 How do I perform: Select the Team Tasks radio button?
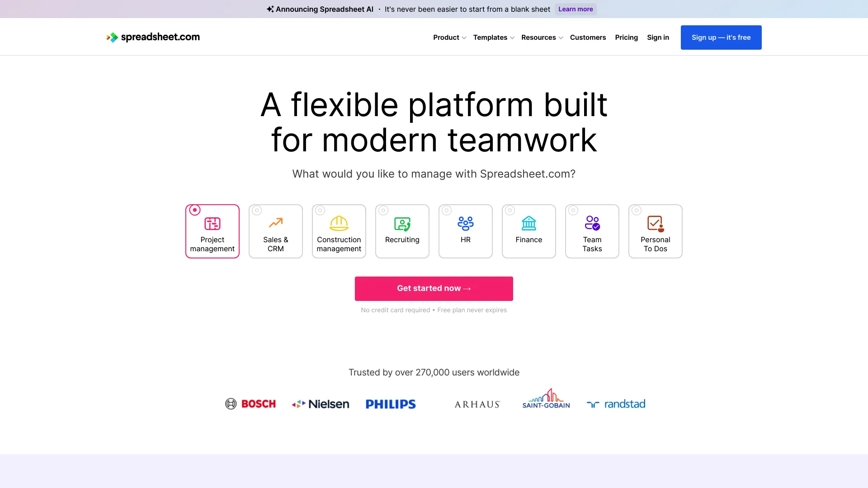tap(573, 211)
